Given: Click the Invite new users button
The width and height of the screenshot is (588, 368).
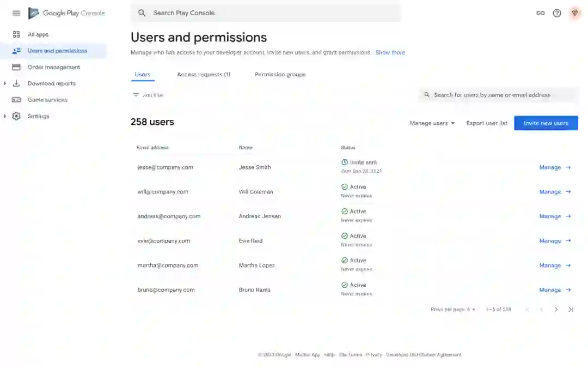Looking at the screenshot, I should 546,123.
